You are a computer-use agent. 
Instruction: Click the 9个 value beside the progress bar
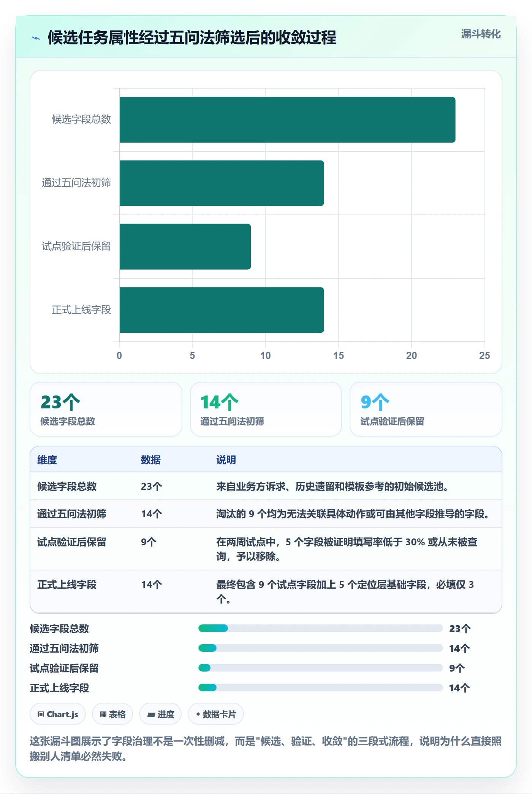457,668
